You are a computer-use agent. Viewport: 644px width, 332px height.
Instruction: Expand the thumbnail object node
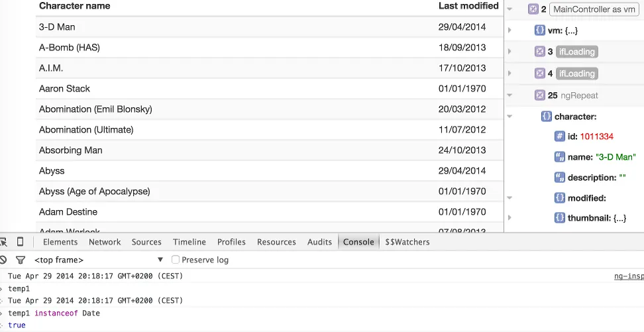click(510, 218)
